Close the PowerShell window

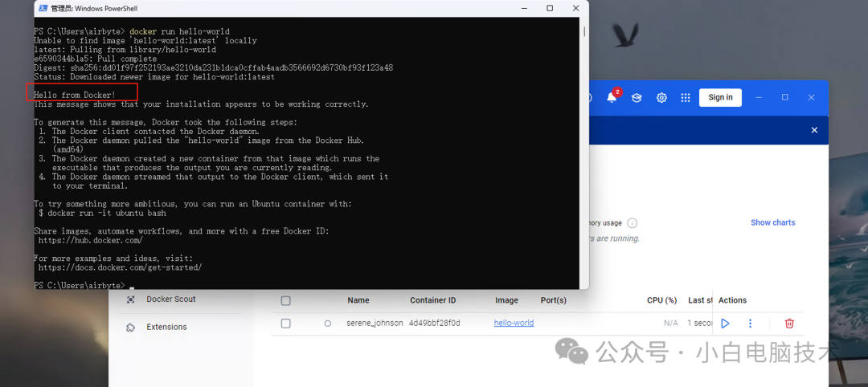pyautogui.click(x=575, y=8)
